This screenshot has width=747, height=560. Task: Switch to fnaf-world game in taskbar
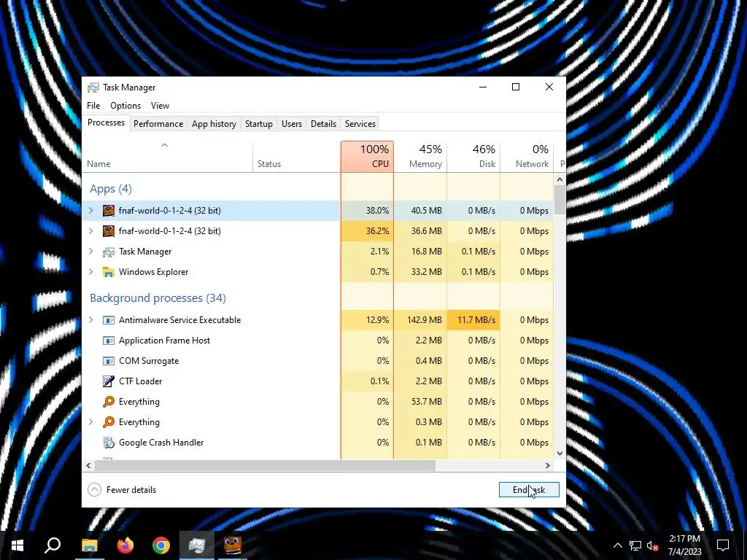(233, 545)
